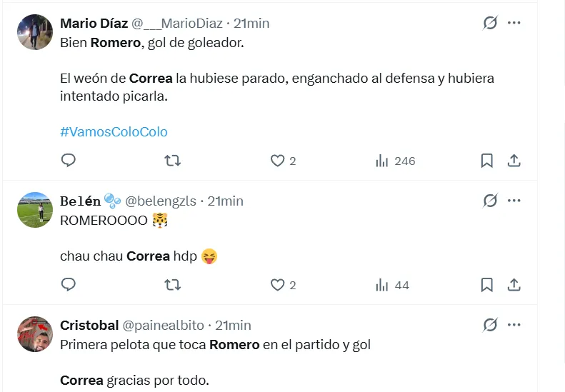Image resolution: width=565 pixels, height=392 pixels.
Task: Retweet Belén's ROMEROOOO post
Action: coord(172,285)
